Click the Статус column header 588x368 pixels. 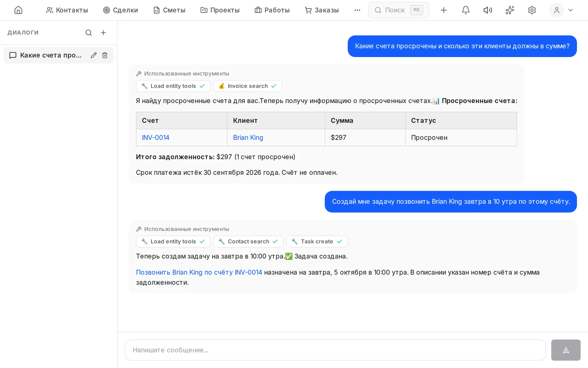pos(461,121)
